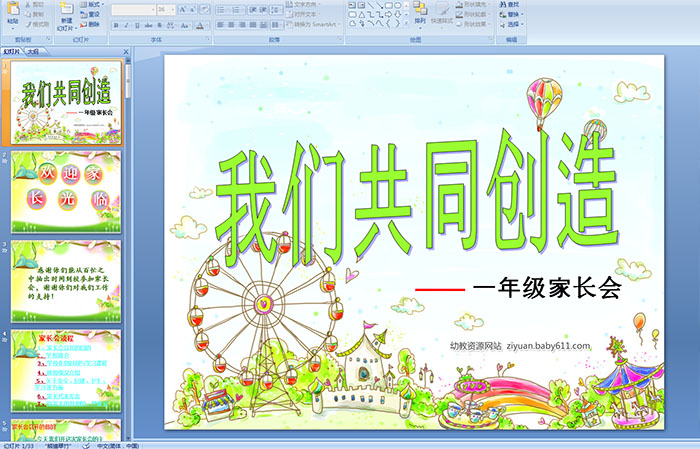Open the character spacing (AV) dropdown
This screenshot has height=449, width=700.
[x=171, y=25]
